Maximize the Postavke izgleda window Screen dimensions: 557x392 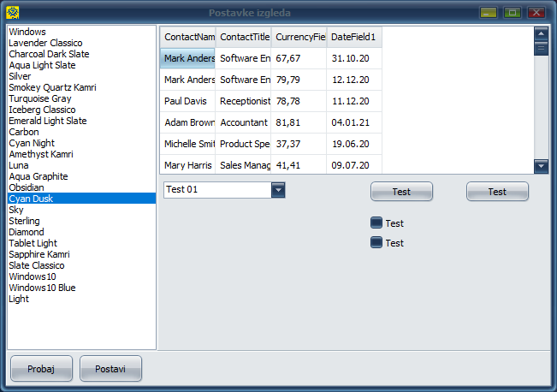click(x=513, y=13)
